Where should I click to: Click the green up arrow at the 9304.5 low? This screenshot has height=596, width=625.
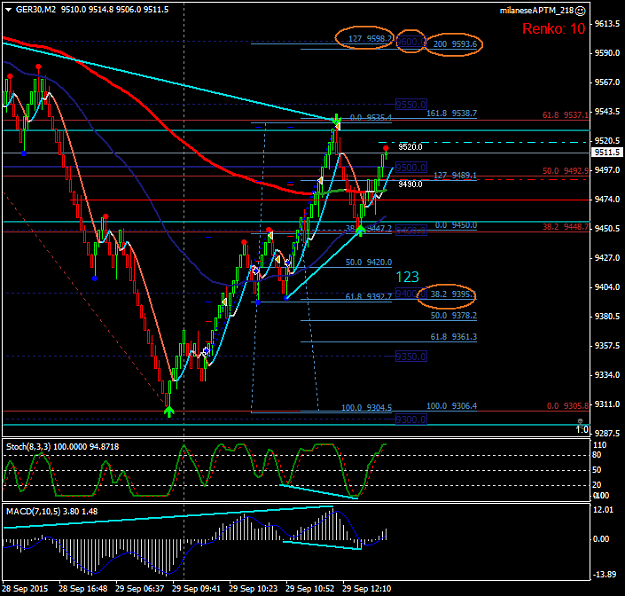(x=169, y=411)
